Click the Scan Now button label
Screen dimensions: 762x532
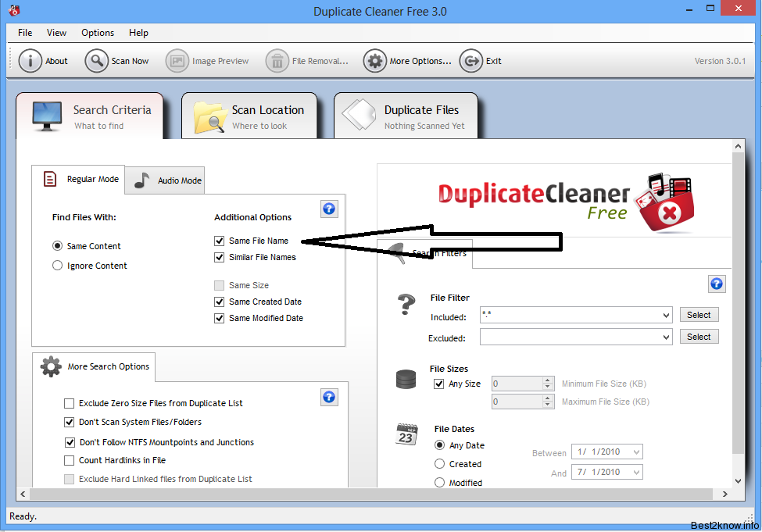130,61
